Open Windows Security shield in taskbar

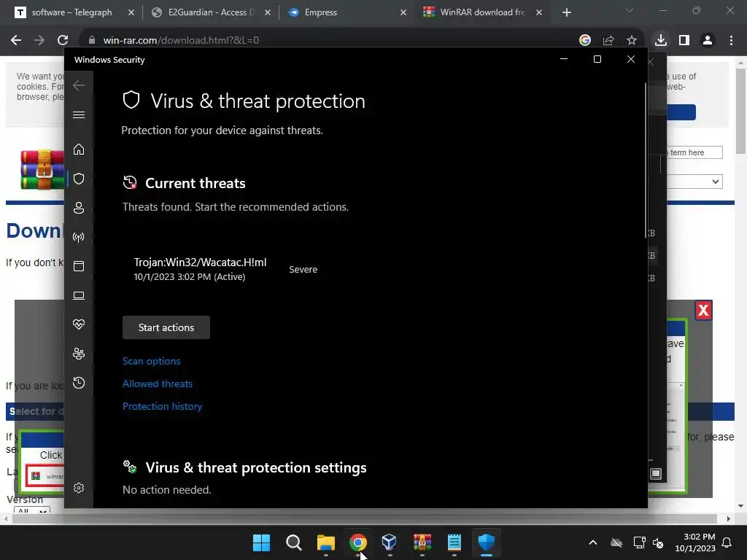(487, 542)
